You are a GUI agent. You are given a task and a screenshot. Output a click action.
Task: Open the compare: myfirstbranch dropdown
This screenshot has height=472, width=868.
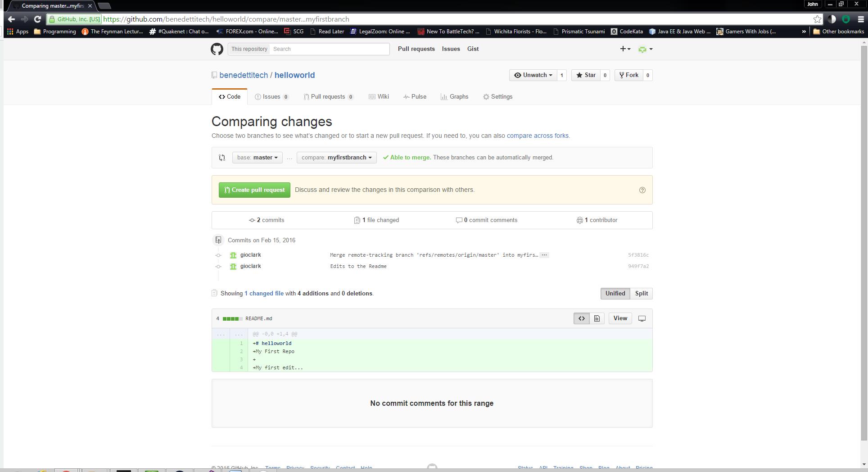pyautogui.click(x=337, y=158)
